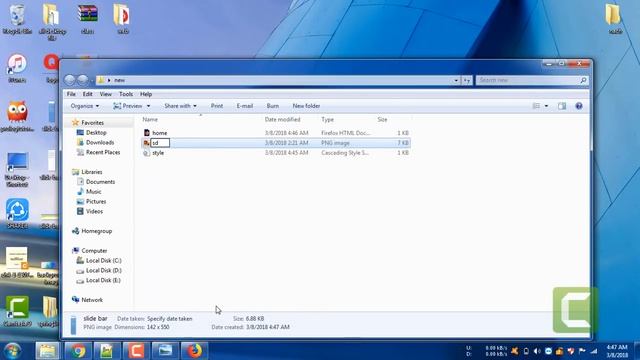Click the Burn toolbar button
Viewport: 640px width, 360px height.
[x=273, y=106]
